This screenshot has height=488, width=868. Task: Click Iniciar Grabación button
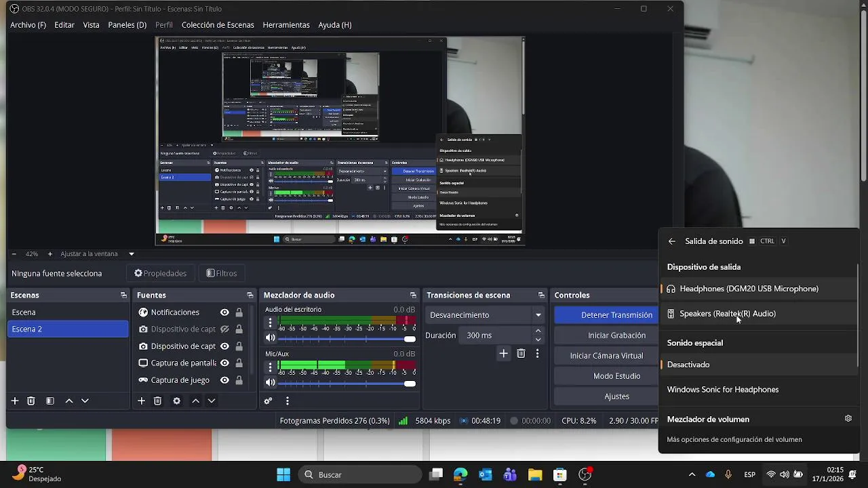[606, 335]
